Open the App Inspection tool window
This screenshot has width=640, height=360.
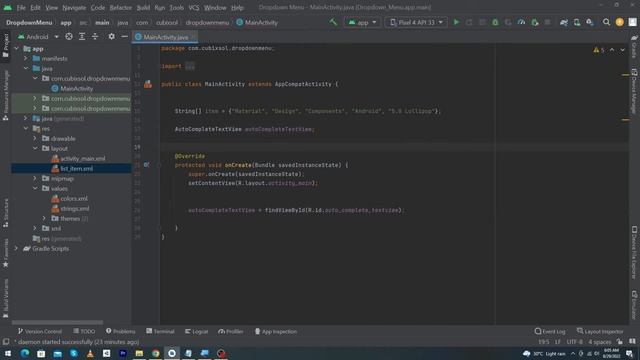point(276,331)
